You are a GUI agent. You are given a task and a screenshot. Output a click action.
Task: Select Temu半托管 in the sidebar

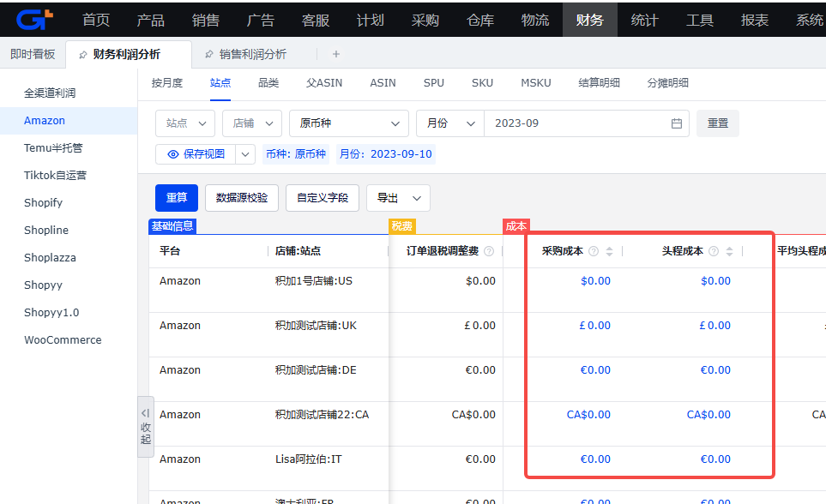pos(53,148)
